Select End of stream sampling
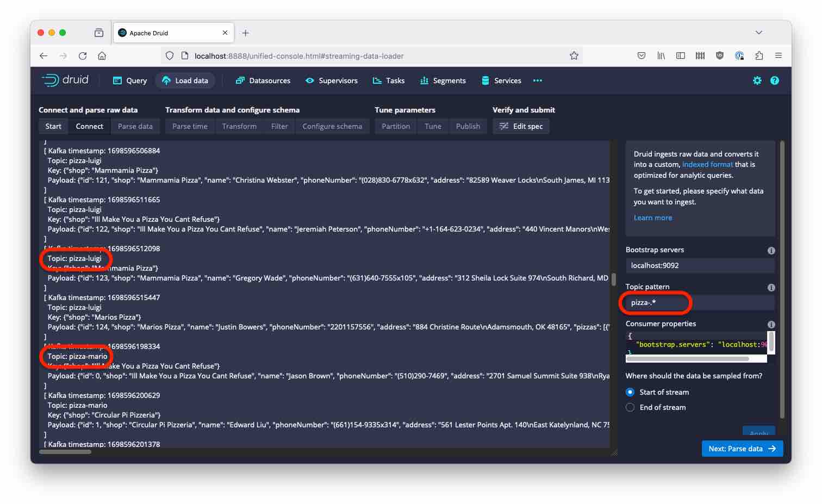This screenshot has width=822, height=504. point(630,407)
